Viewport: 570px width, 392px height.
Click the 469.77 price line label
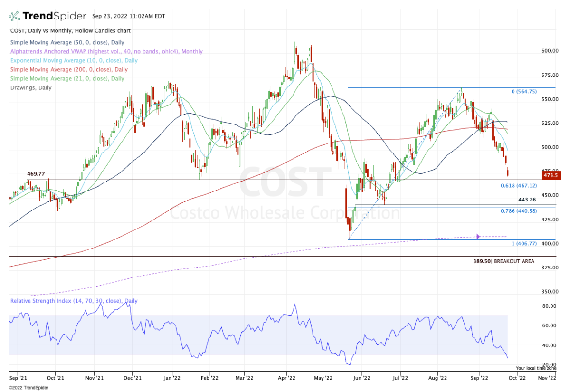[35, 174]
